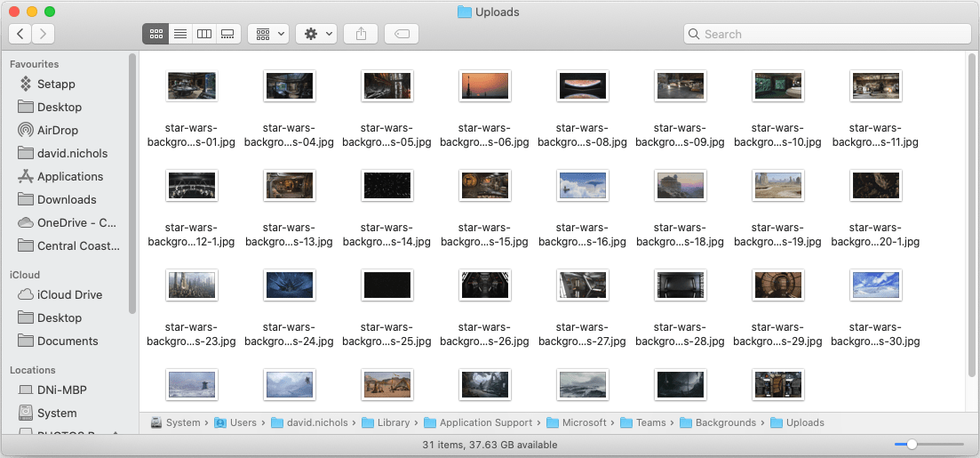Switch to column view
980x458 pixels.
(204, 34)
